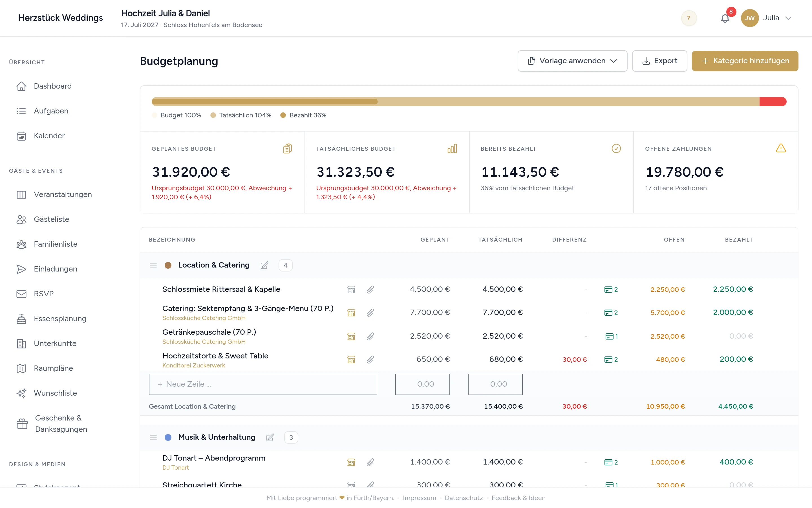This screenshot has height=508, width=812.
Task: Click the help question mark icon
Action: 689,18
